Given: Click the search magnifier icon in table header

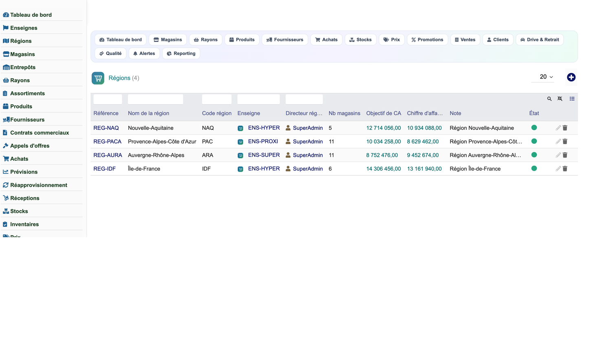Looking at the screenshot, I should 549,99.
